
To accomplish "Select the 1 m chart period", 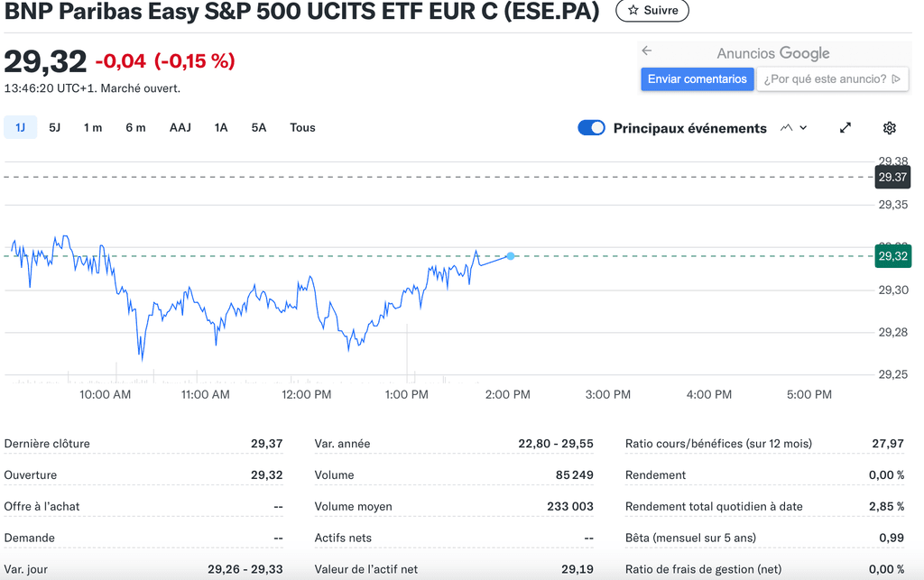I will click(93, 127).
